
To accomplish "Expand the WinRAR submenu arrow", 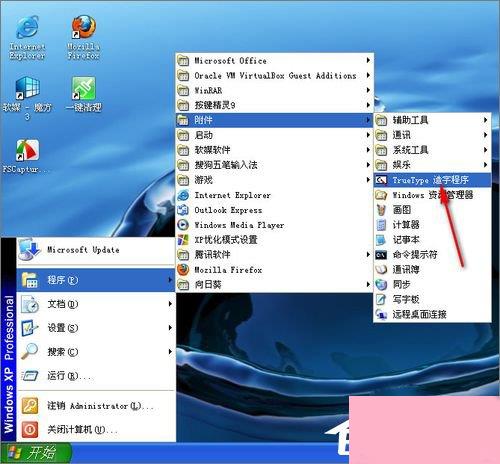I will [368, 90].
